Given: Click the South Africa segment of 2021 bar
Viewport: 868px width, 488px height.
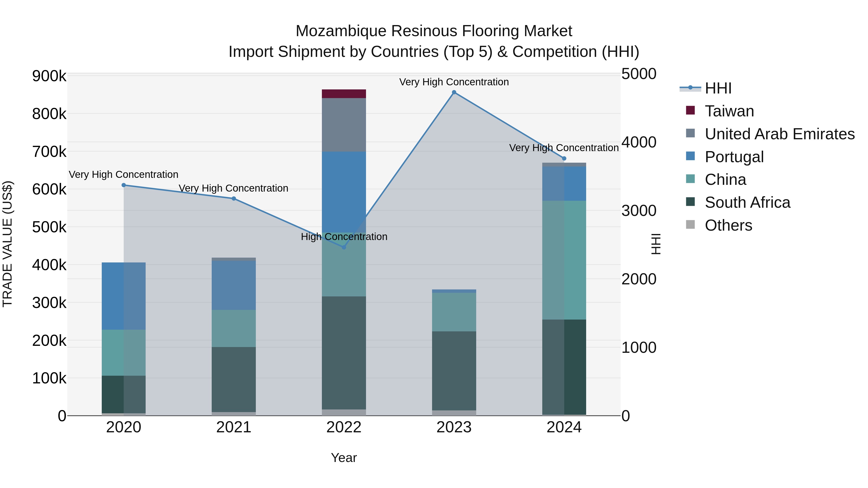Looking at the screenshot, I should point(234,380).
